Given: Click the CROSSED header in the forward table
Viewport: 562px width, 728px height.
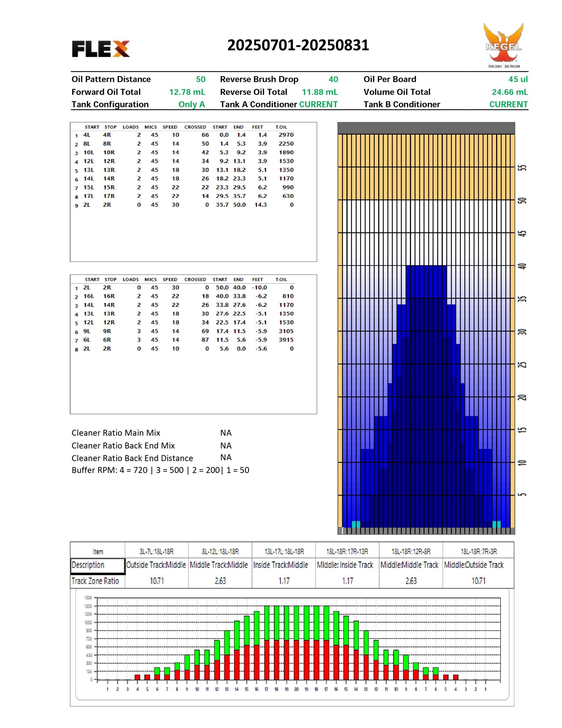Looking at the screenshot, I should pos(195,127).
